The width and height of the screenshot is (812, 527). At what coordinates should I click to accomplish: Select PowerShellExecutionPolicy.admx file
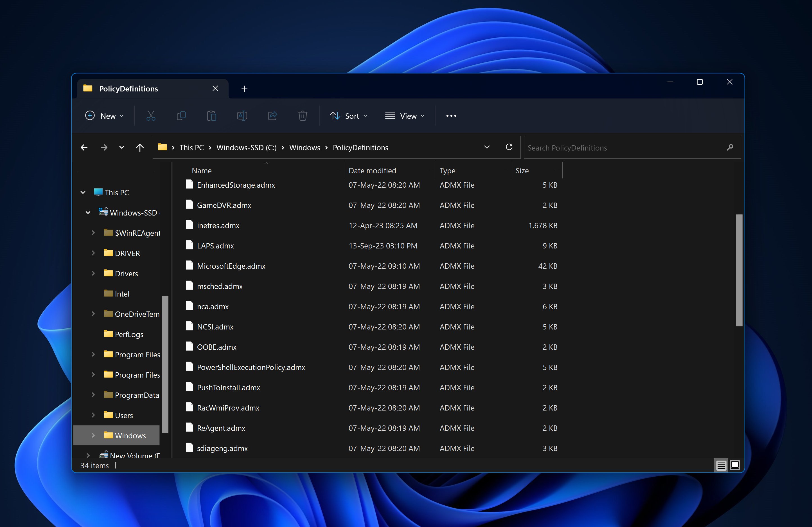[x=372, y=367]
